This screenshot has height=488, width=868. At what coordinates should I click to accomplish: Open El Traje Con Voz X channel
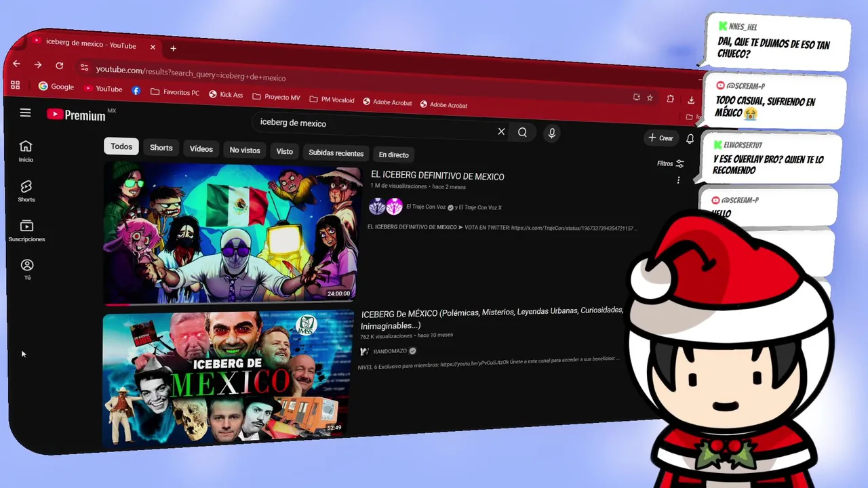tap(481, 207)
